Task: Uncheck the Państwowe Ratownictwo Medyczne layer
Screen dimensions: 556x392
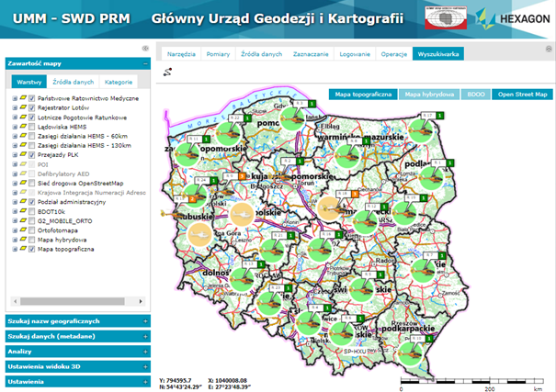Action: [x=31, y=97]
